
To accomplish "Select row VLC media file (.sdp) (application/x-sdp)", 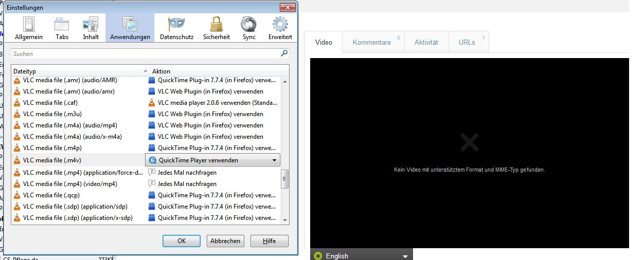I will coord(147,218).
